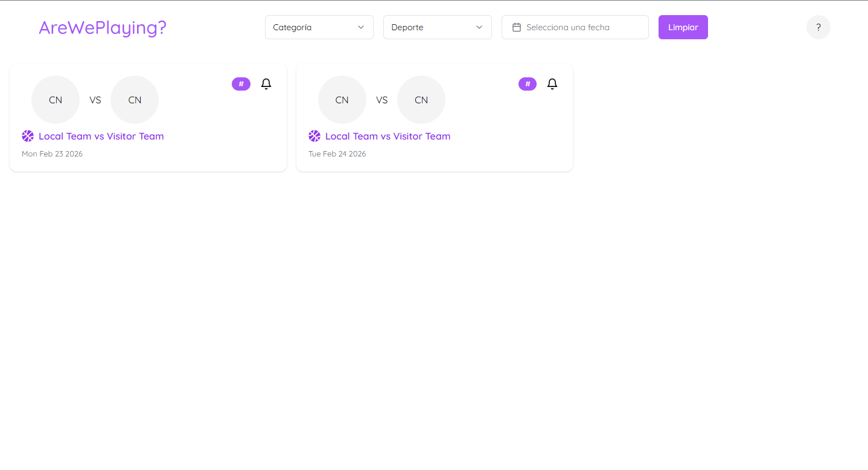
Task: Click the # badge on Feb 23 match
Action: (x=241, y=84)
